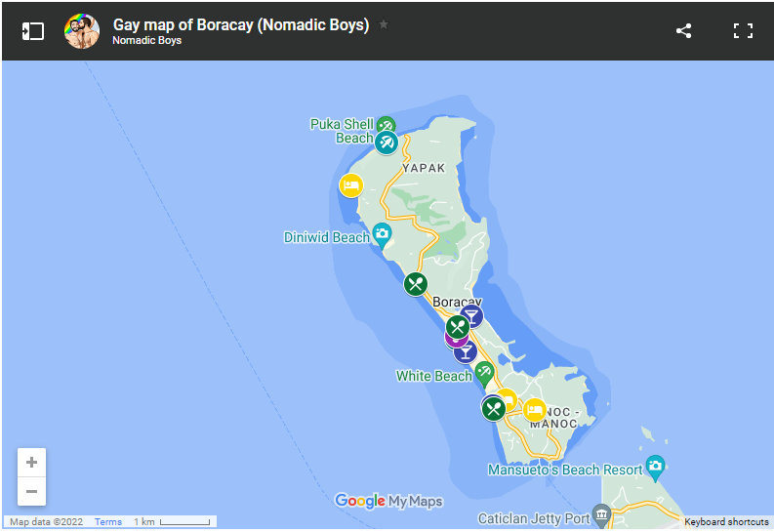Screen dimensions: 774x532
Task: Select the Diniwid Beach camera pin
Action: (x=382, y=235)
